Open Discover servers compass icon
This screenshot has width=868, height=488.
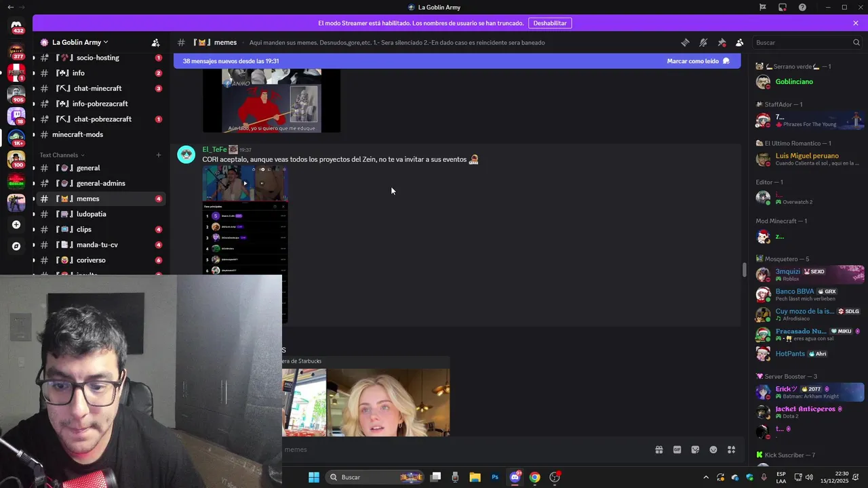(x=16, y=246)
